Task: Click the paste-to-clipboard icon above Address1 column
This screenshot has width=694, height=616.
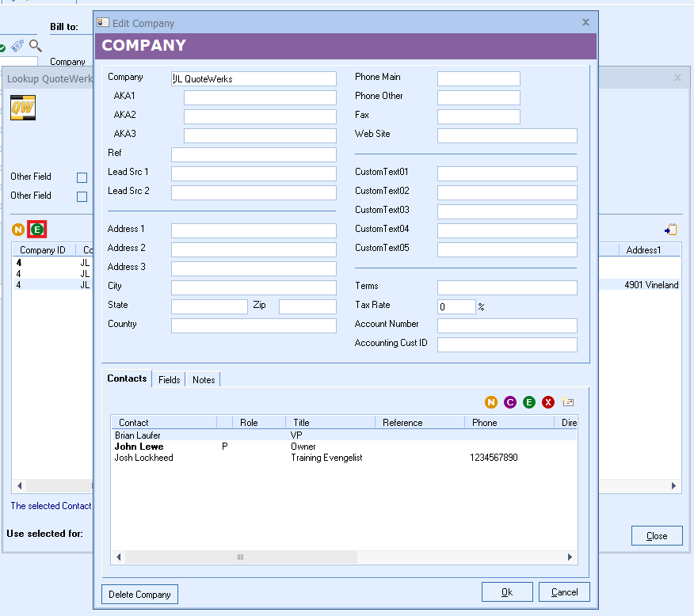Action: (x=670, y=229)
